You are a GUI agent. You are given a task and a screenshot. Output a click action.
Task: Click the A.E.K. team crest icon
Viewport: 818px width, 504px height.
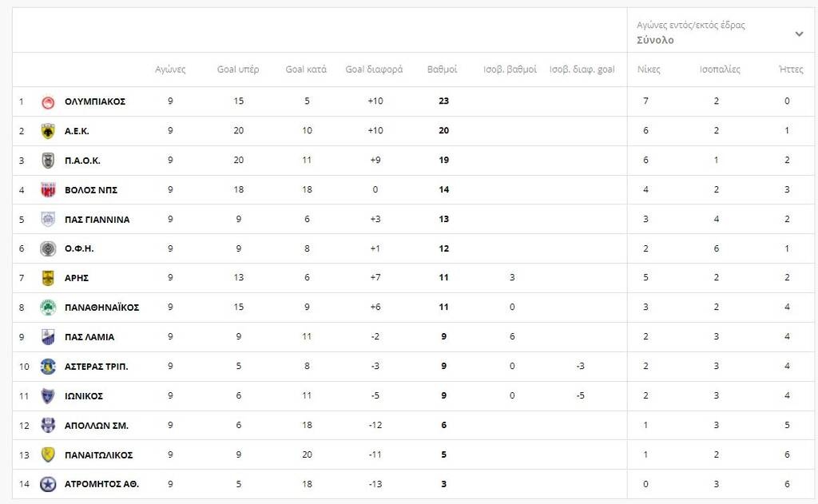click(x=48, y=131)
